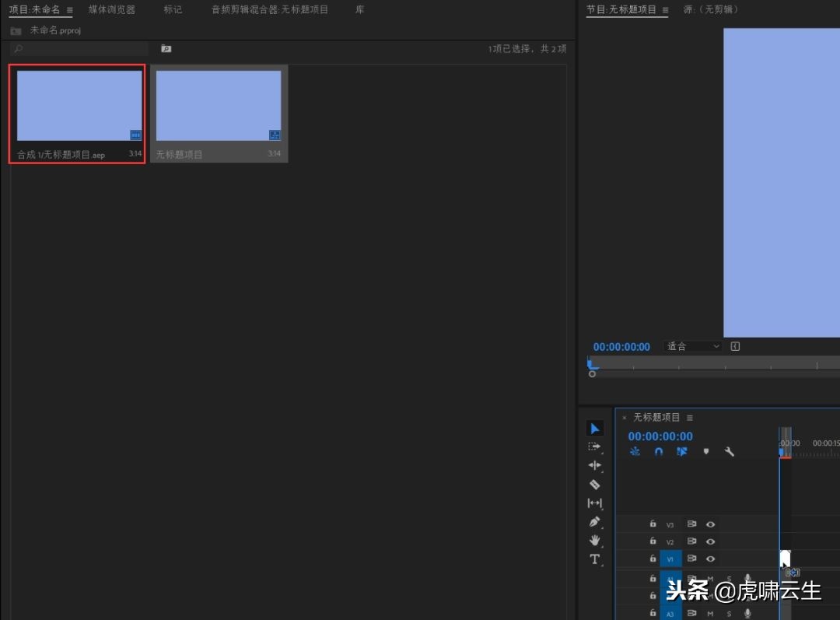Switch to the 媒体浏览器 tab
The width and height of the screenshot is (840, 620).
111,9
